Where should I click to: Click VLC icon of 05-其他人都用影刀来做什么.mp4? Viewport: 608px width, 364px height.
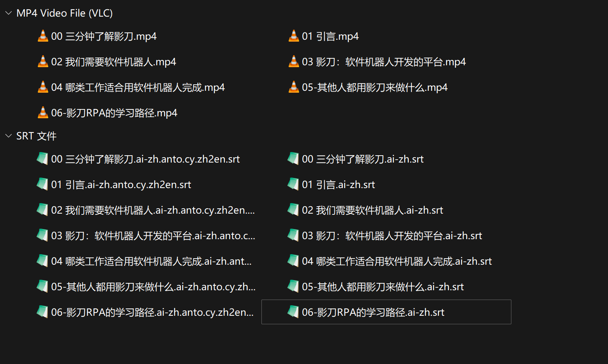(293, 87)
